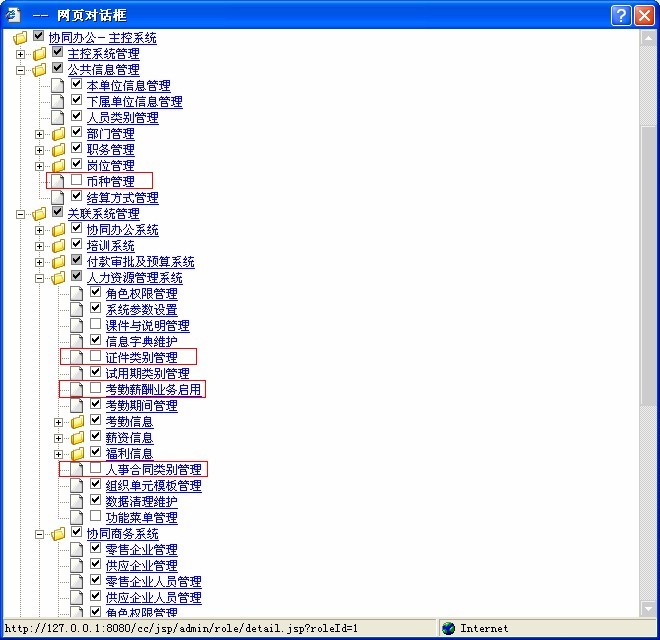Select the 岗位管理 tree item
Screen dimensions: 660x640
[x=111, y=166]
